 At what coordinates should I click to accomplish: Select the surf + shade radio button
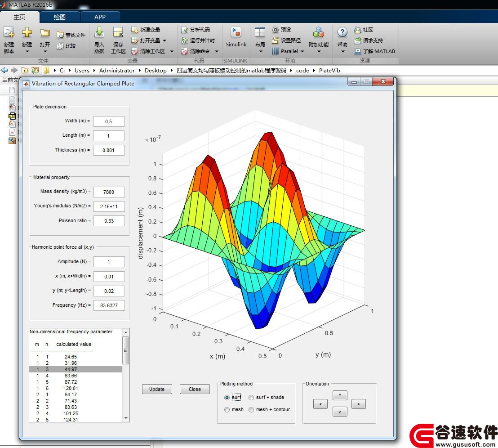251,398
